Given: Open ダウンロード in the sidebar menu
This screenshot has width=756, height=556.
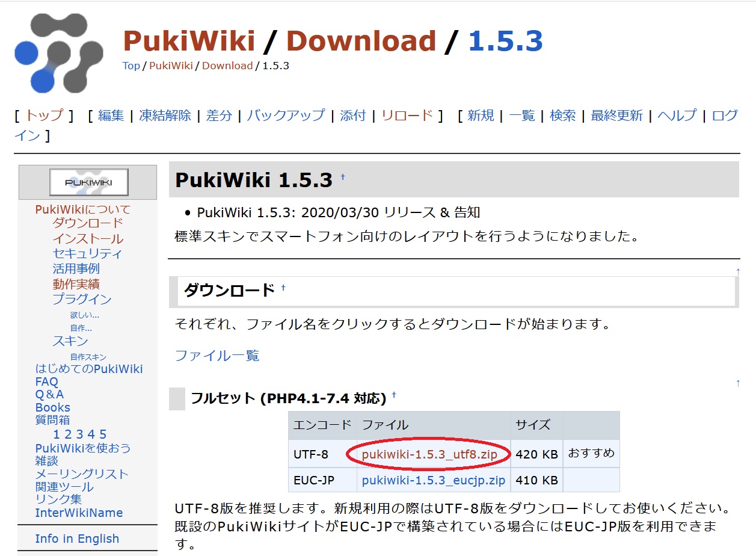Looking at the screenshot, I should 88,224.
